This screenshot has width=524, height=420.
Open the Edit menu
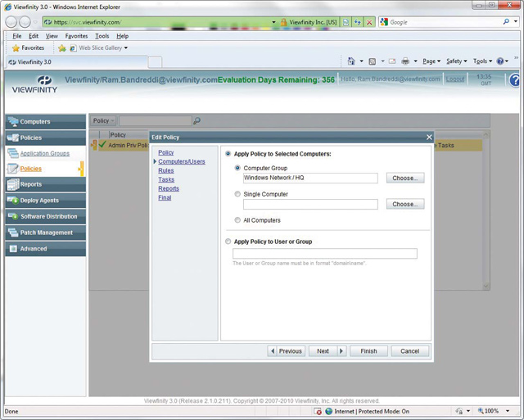pos(34,36)
